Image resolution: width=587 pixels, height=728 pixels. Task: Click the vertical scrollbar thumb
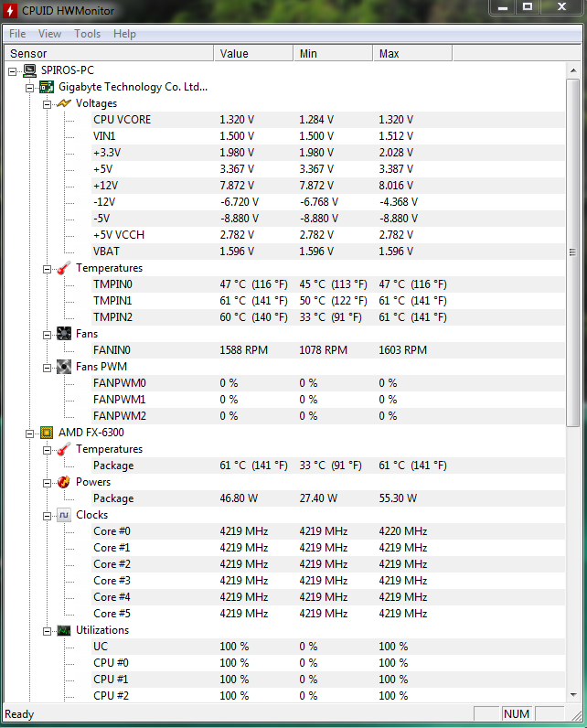[x=573, y=252]
